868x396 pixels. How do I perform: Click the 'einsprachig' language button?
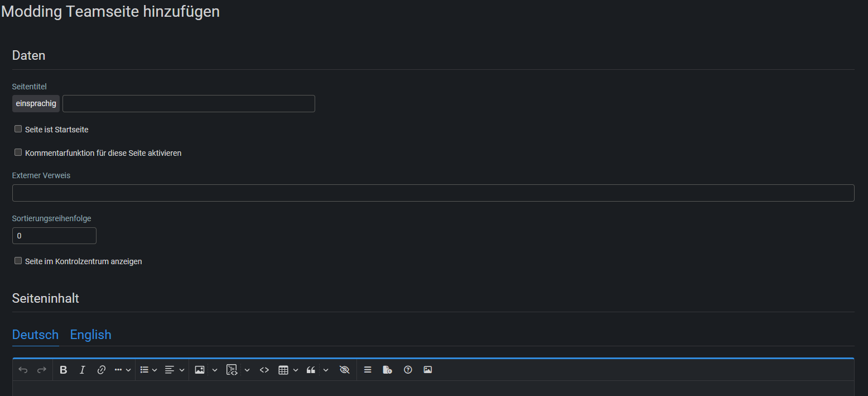click(36, 104)
